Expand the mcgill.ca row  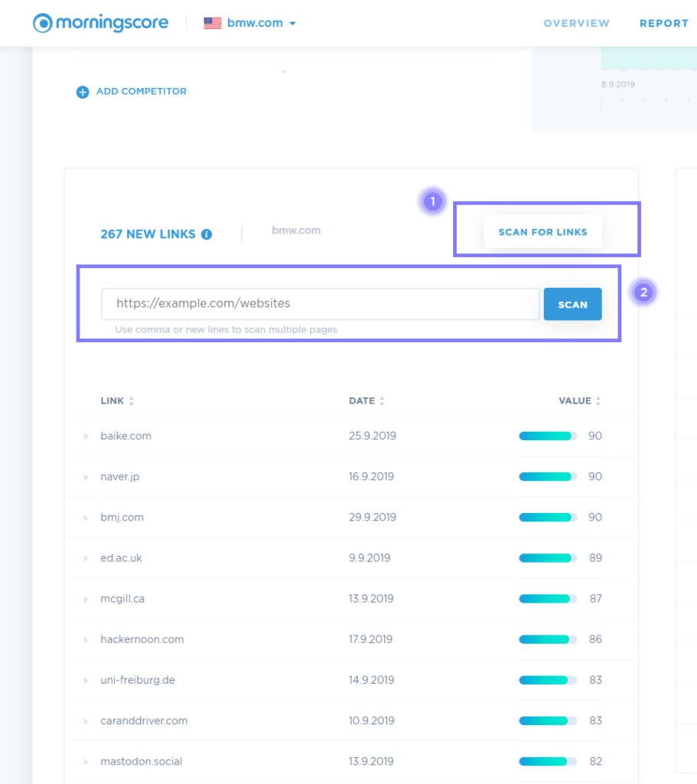[86, 599]
